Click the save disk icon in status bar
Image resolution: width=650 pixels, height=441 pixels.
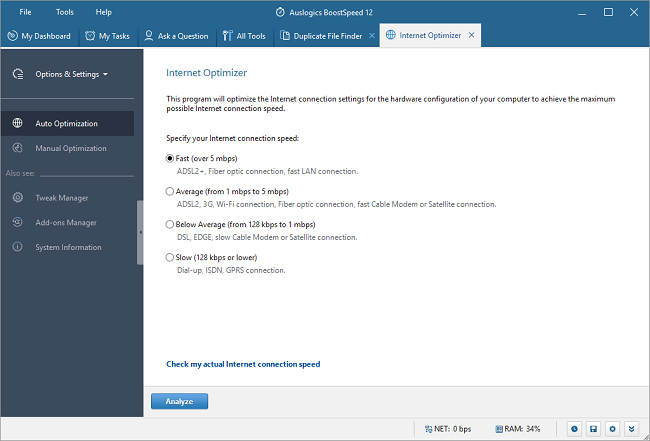point(593,429)
